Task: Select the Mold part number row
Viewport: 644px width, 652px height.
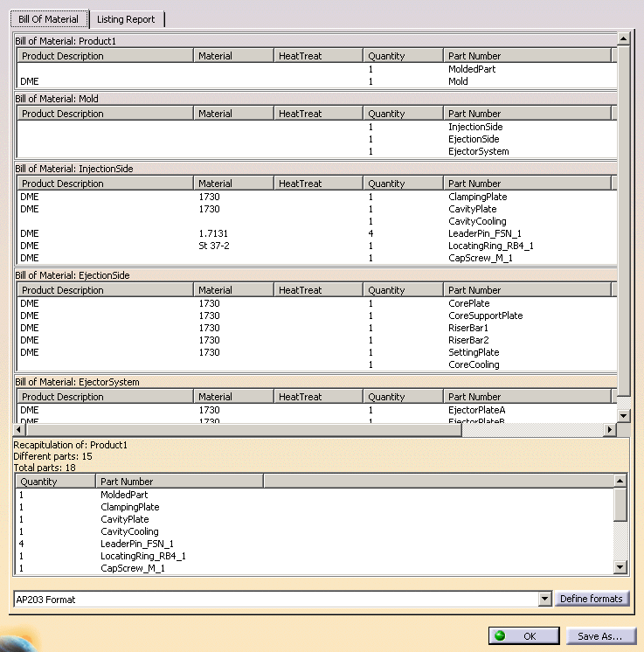Action: pos(317,81)
